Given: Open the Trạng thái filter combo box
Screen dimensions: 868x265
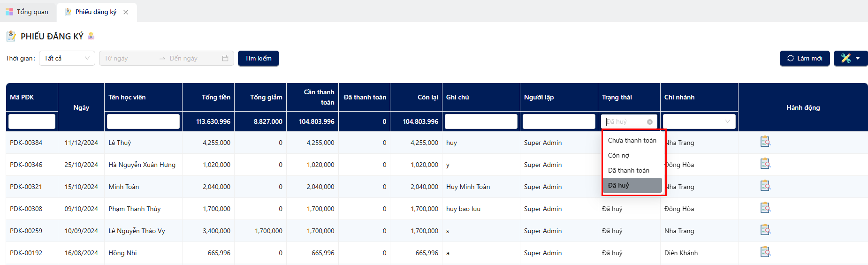Looking at the screenshot, I should 629,121.
